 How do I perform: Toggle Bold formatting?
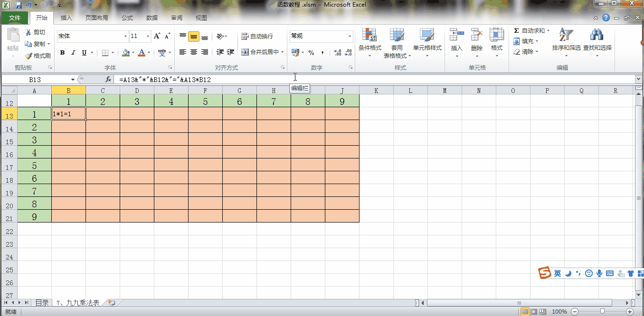62,53
